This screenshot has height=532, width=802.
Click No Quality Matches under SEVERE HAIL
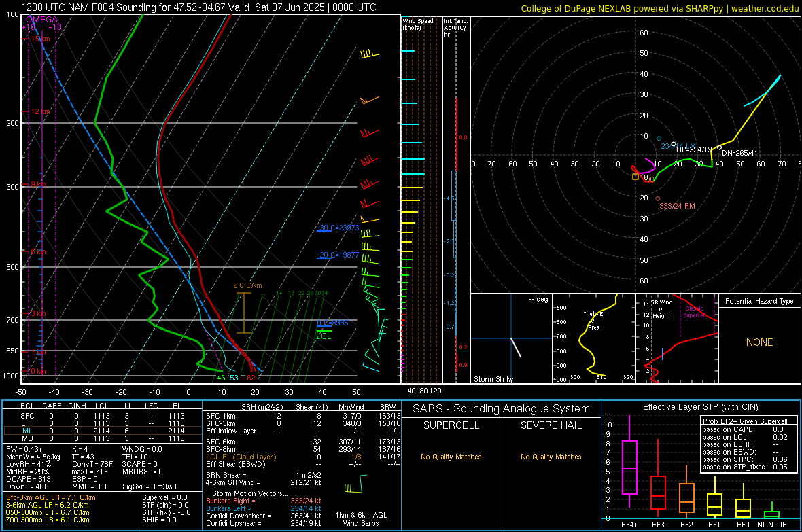(551, 457)
